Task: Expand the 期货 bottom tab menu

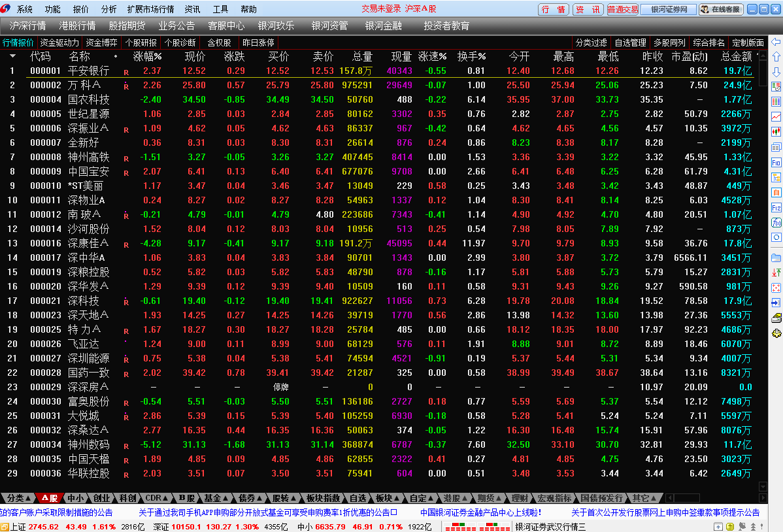Action: click(489, 498)
